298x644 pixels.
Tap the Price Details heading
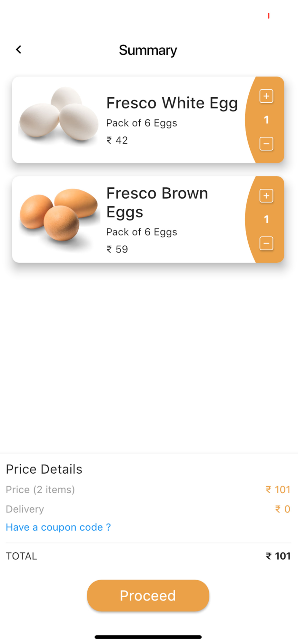44,469
